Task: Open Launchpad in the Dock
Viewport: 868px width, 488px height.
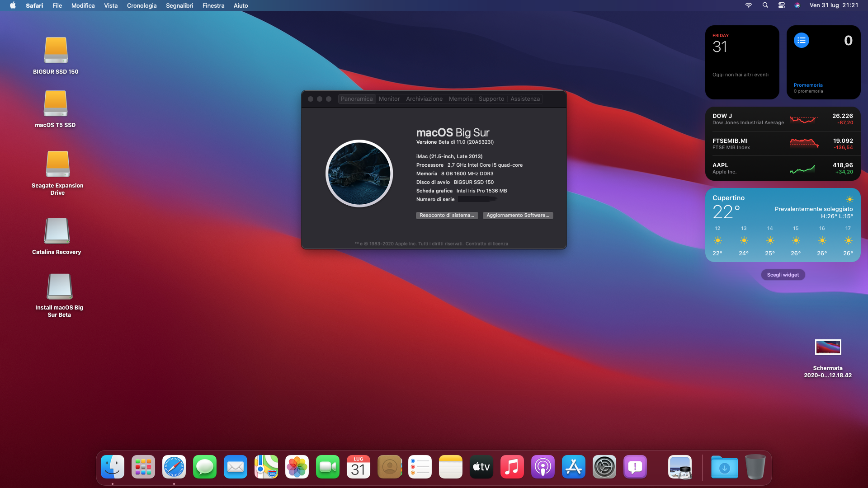Action: (x=143, y=467)
